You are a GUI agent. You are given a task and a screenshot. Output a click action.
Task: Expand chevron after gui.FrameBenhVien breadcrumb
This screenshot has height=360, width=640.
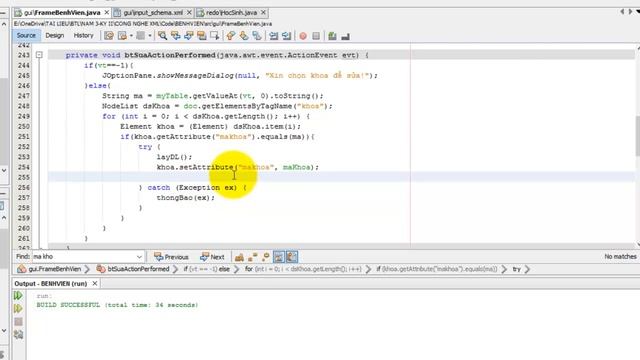[x=87, y=269]
